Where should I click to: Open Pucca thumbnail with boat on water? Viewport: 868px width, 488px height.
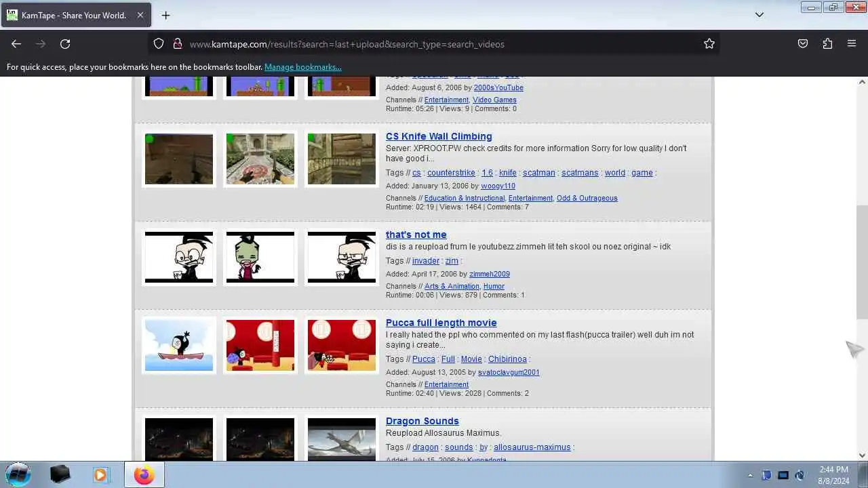[x=179, y=346]
